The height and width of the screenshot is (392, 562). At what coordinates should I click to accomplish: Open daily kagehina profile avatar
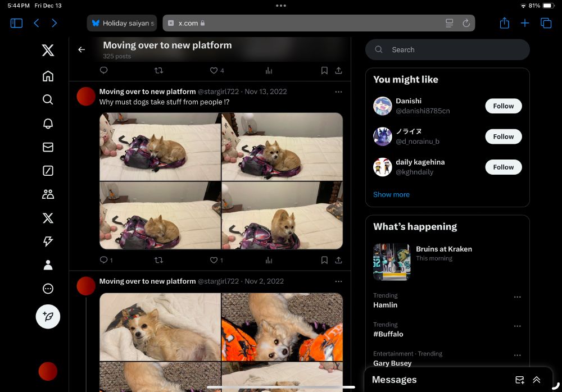pyautogui.click(x=382, y=167)
